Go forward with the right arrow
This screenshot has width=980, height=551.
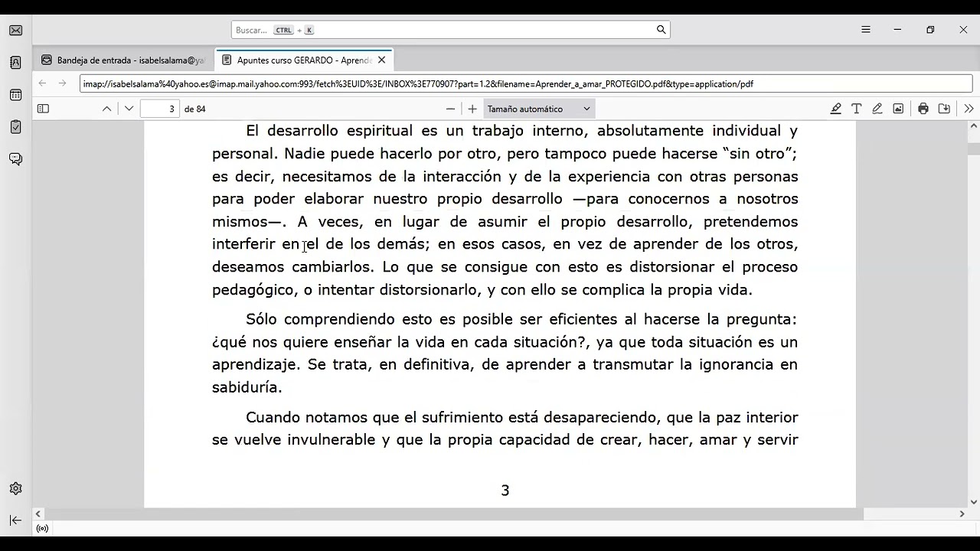pyautogui.click(x=63, y=83)
